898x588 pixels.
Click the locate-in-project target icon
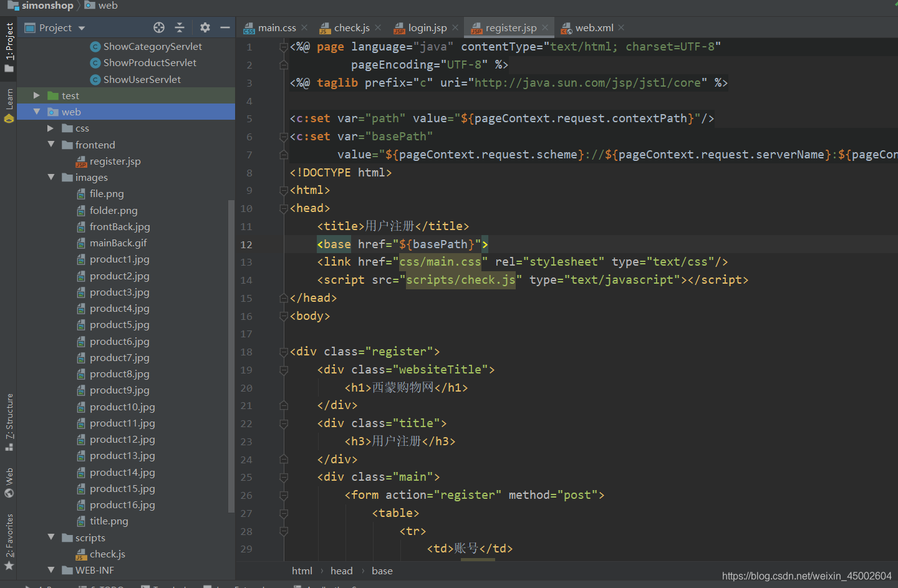[x=159, y=27]
